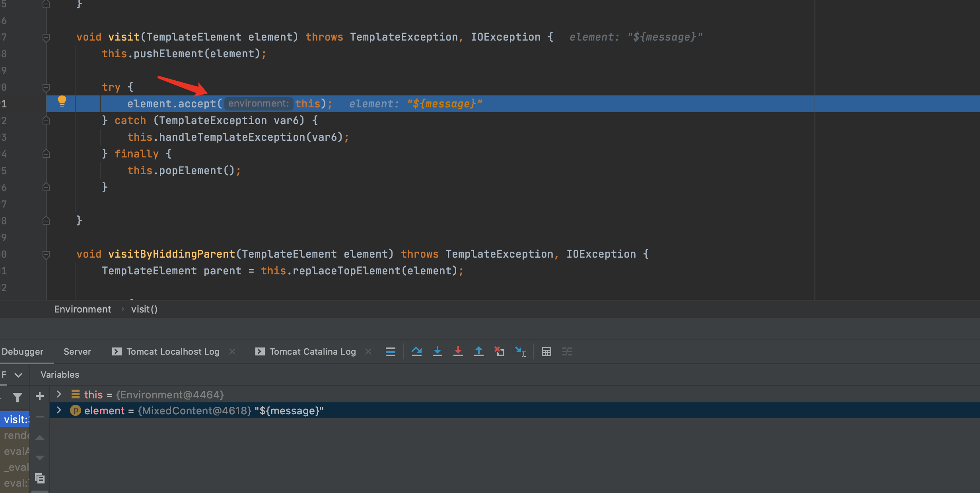This screenshot has width=980, height=493.
Task: Click the Step Into debugger button
Action: [437, 351]
